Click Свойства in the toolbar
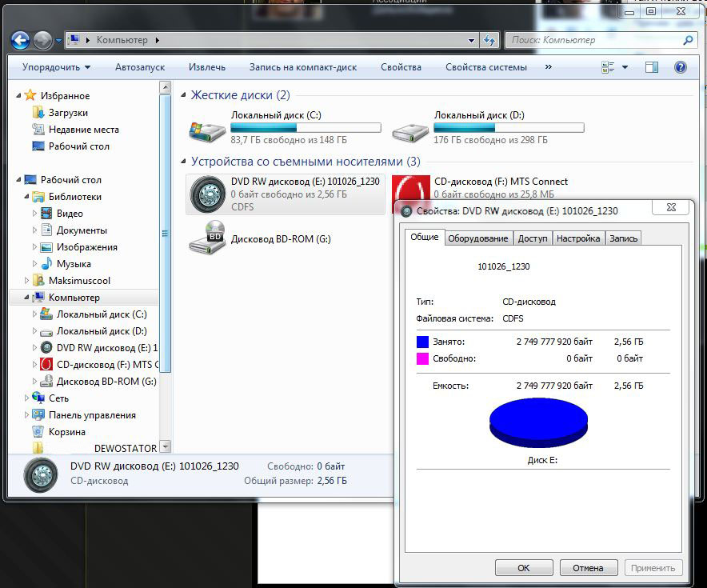 [401, 67]
